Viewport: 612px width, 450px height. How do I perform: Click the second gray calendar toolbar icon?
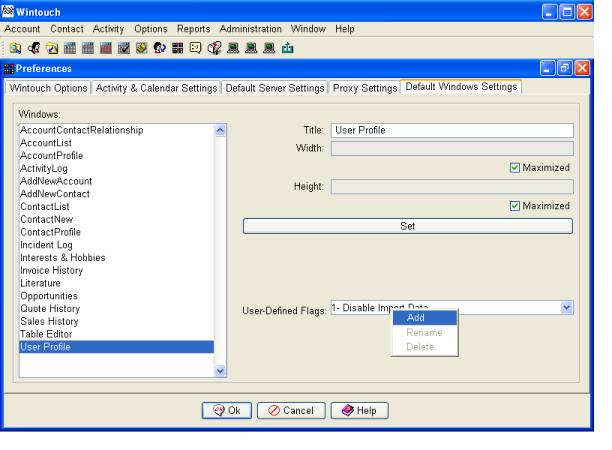pos(88,48)
